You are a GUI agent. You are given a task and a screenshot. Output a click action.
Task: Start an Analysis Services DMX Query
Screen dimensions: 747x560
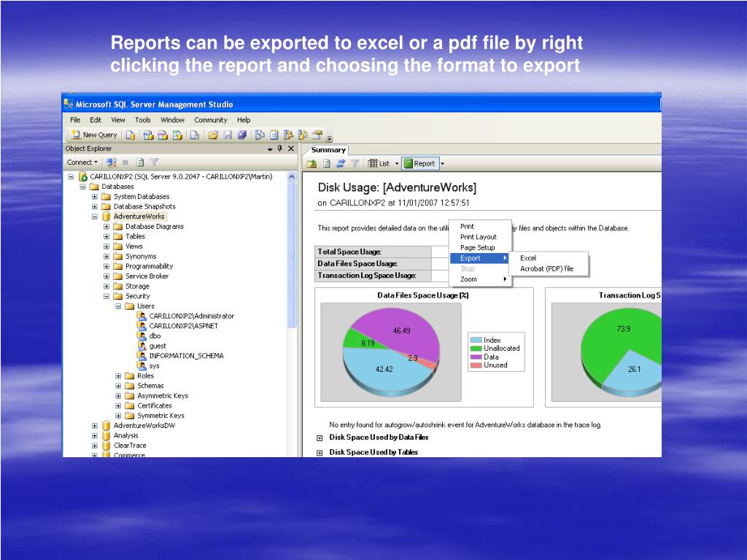pyautogui.click(x=163, y=135)
